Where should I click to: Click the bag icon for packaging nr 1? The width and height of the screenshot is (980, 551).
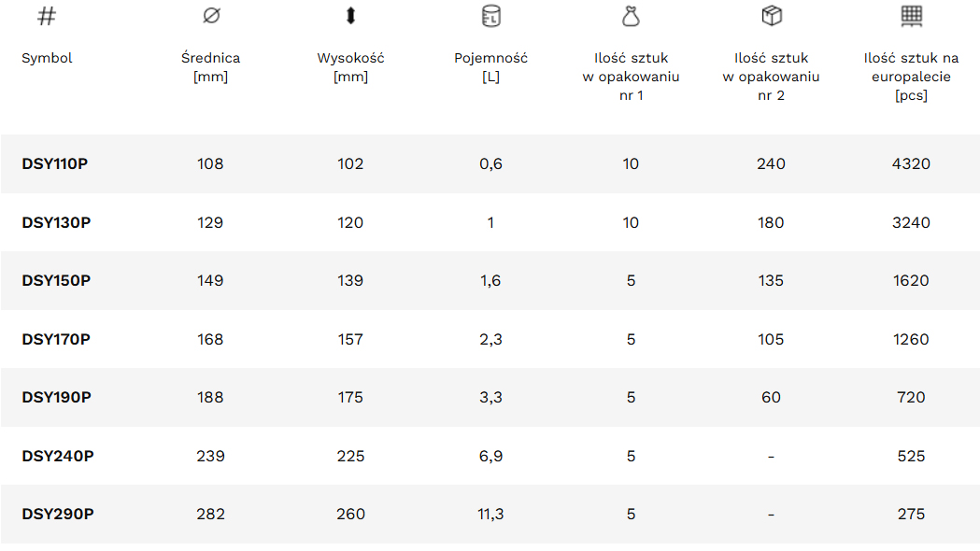coord(631,16)
